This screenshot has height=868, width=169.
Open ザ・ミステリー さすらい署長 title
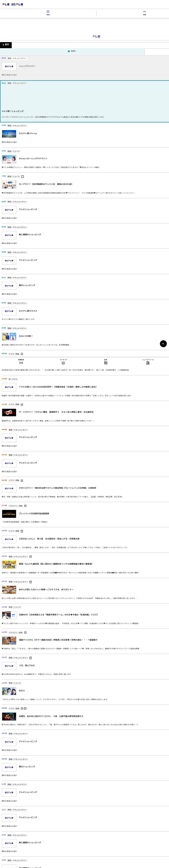(56, 412)
